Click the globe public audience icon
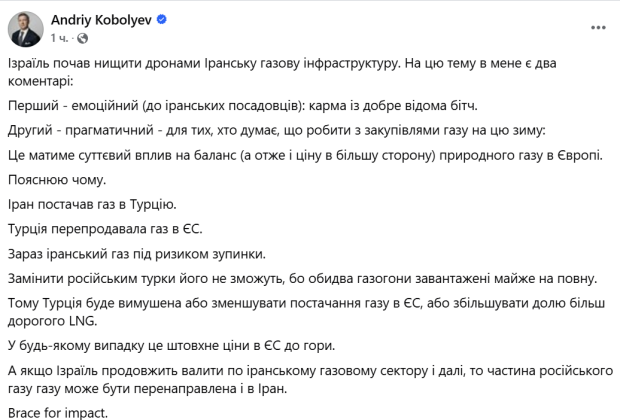This screenshot has width=620, height=420. point(82,38)
